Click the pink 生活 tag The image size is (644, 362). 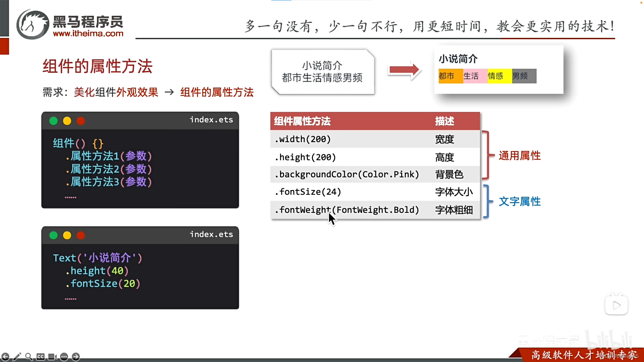coord(475,76)
